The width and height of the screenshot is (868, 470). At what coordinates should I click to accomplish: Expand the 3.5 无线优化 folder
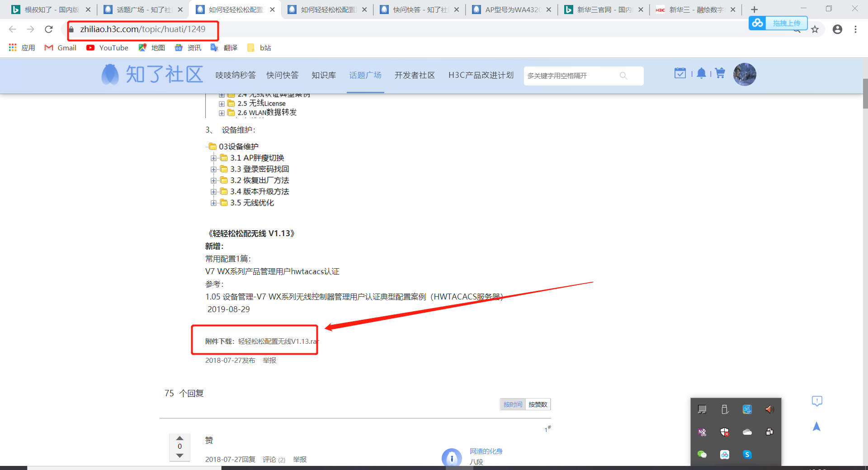tap(213, 203)
